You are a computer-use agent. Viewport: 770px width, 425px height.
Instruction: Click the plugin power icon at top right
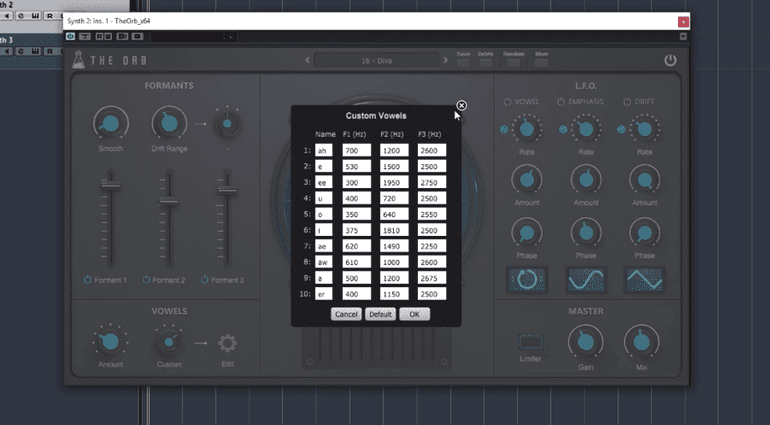coord(669,61)
